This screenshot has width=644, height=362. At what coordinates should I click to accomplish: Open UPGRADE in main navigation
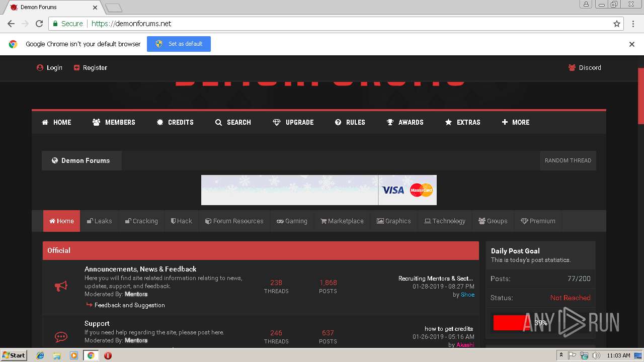(x=293, y=122)
